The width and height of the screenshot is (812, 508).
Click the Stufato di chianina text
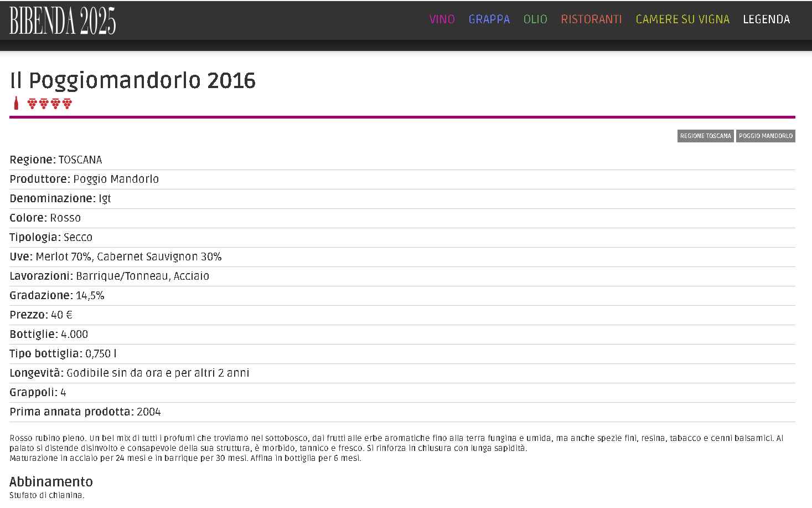pyautogui.click(x=47, y=495)
